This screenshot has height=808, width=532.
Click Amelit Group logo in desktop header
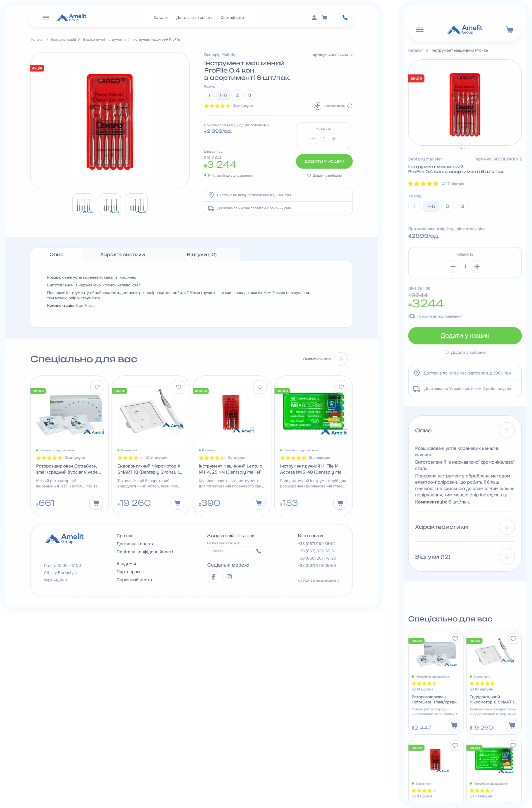coord(71,18)
